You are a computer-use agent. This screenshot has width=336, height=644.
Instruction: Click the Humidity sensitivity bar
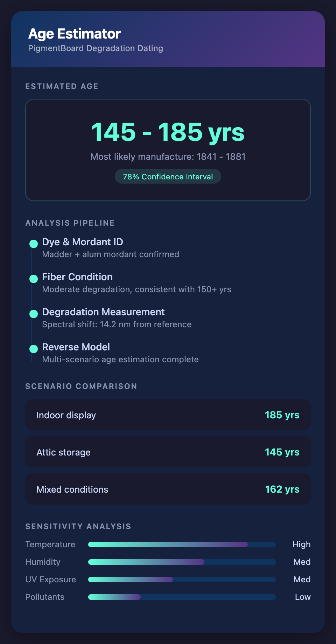pyautogui.click(x=182, y=562)
